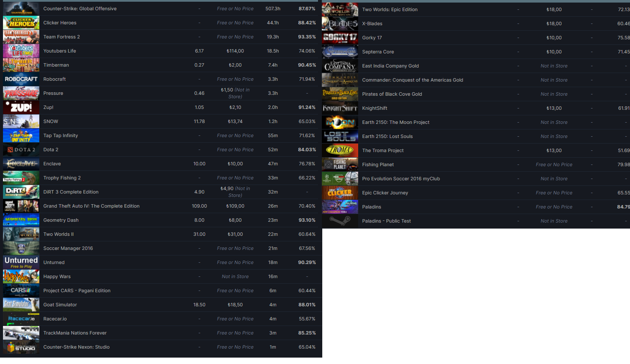Open the Commander: Conquest of the Americas Gold link
The image size is (630, 364).
click(x=412, y=80)
